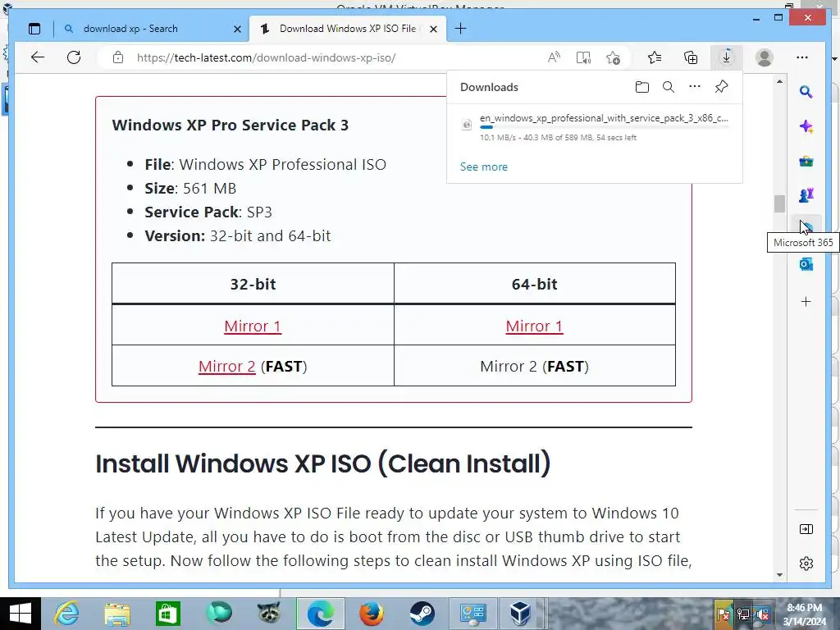This screenshot has width=840, height=630.
Task: Click the Size: 561 MB list item
Action: [190, 188]
